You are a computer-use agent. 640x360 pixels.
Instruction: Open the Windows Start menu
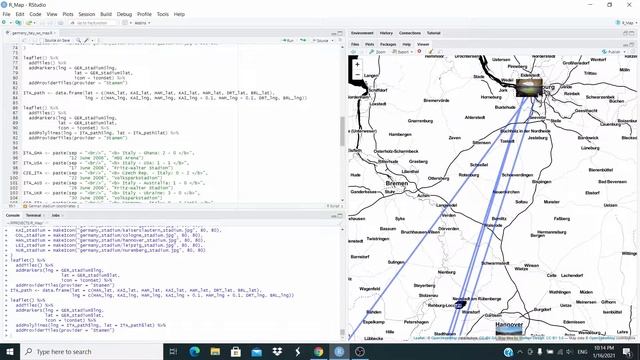coord(10,351)
